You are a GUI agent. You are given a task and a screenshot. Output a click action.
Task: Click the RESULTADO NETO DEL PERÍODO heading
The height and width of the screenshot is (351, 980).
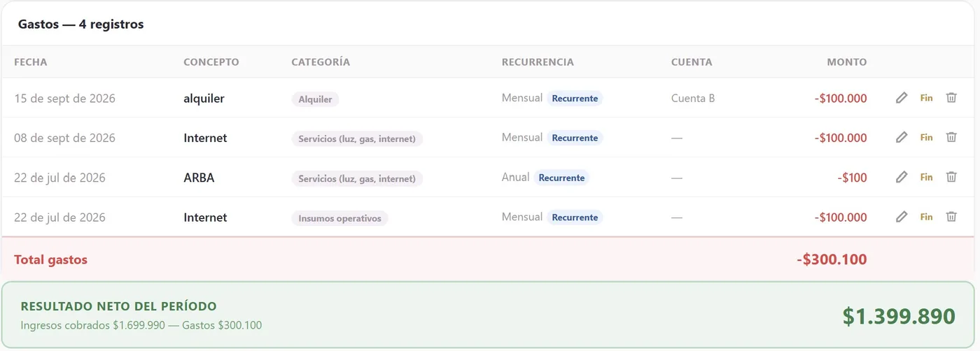[x=118, y=306]
